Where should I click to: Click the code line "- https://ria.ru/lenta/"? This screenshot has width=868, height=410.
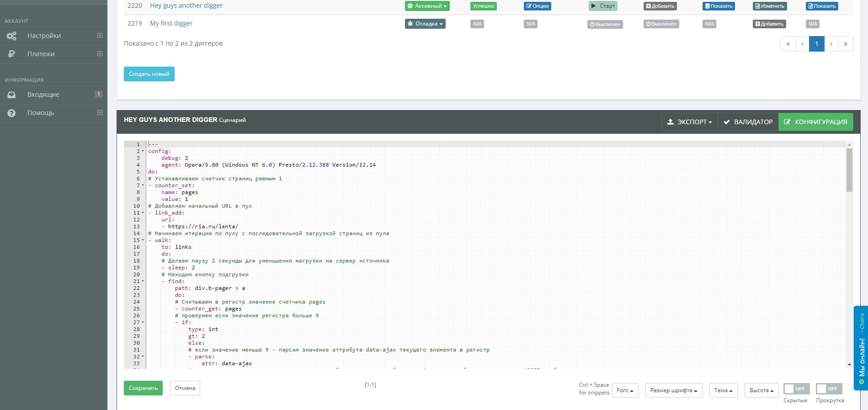pyautogui.click(x=200, y=226)
